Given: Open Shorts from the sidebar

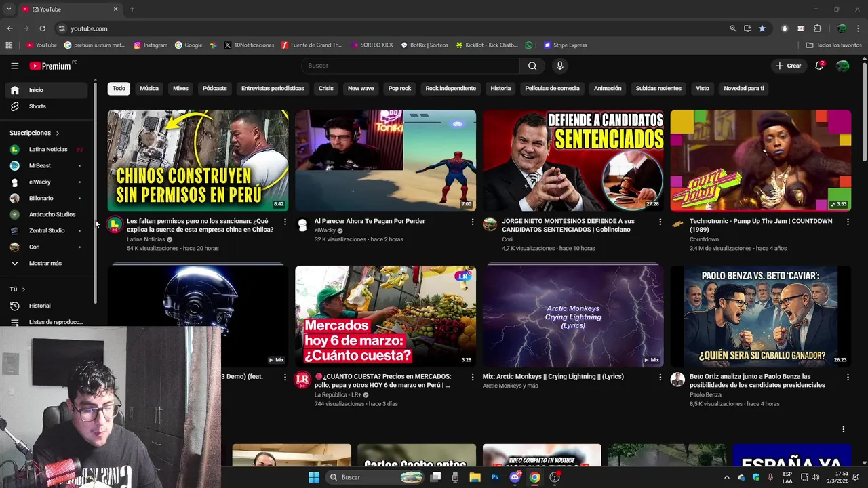Looking at the screenshot, I should point(47,106).
